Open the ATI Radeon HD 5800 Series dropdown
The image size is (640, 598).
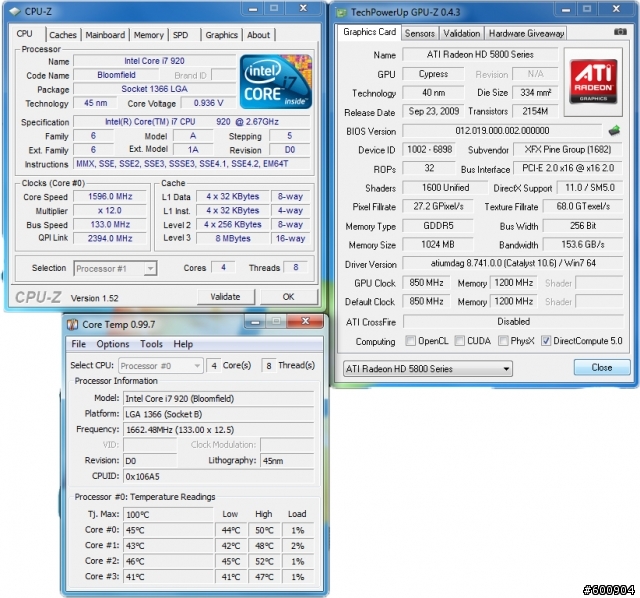click(x=428, y=369)
